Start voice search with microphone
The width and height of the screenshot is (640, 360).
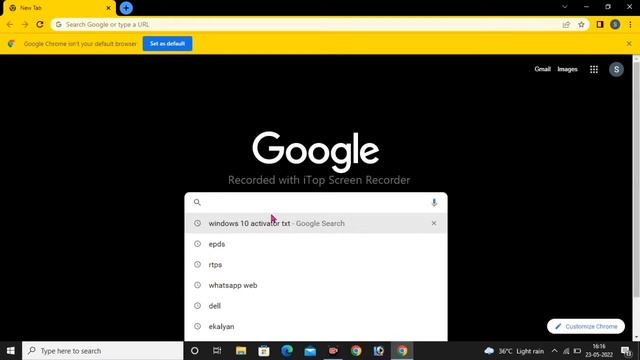pos(434,202)
